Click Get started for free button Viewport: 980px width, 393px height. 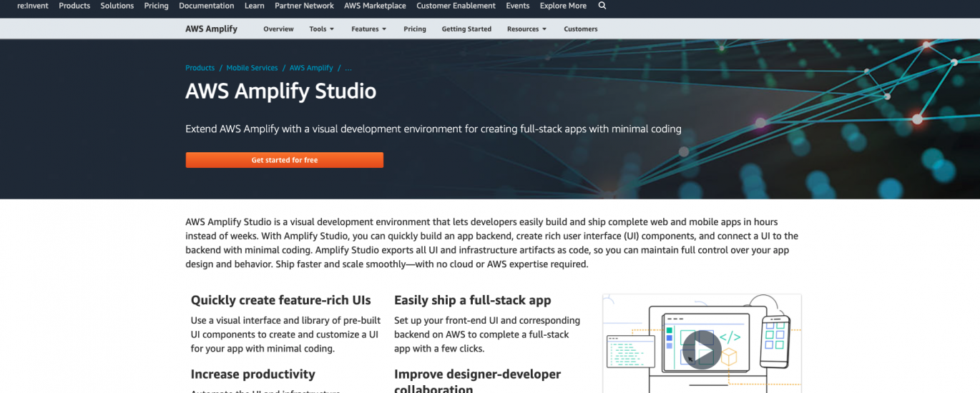point(284,160)
